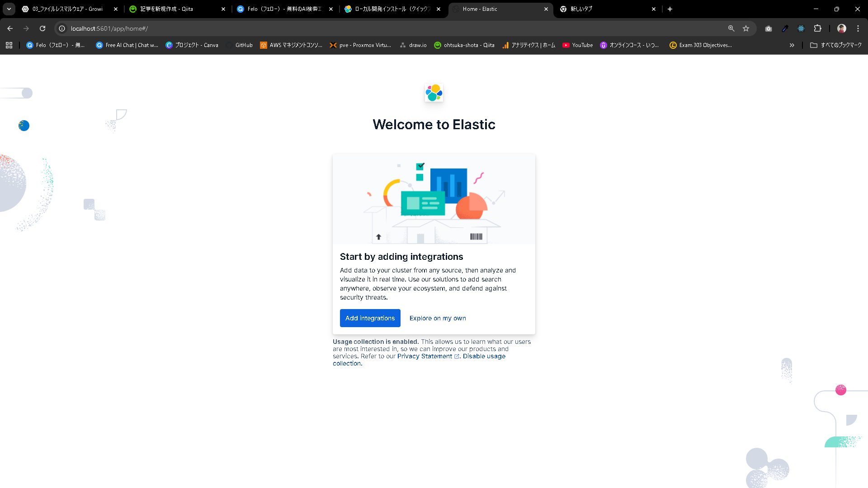Open the Privacy Statement link
868x488 pixels.
(425, 356)
